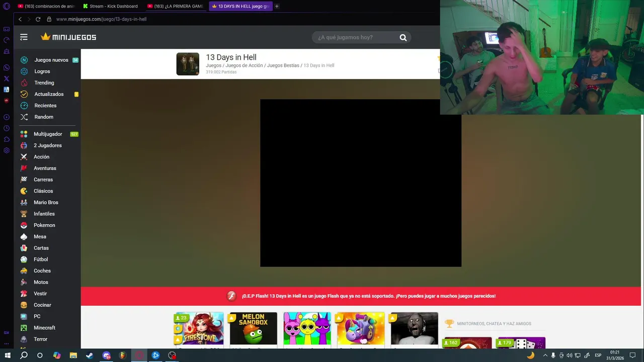Click Juegos Bestias breadcrumb
Screen dimensions: 644x362
coord(283,65)
